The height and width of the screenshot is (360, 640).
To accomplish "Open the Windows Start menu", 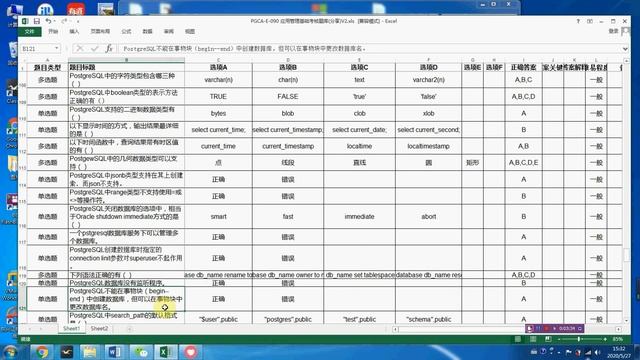I will [10, 351].
